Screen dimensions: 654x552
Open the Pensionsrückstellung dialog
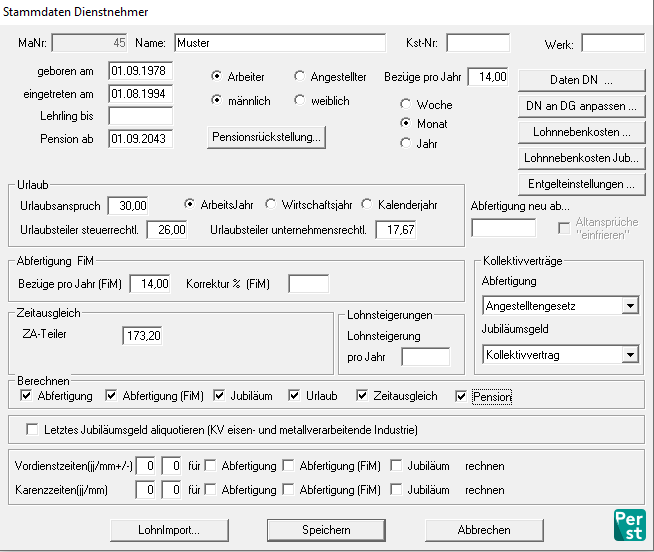[266, 137]
